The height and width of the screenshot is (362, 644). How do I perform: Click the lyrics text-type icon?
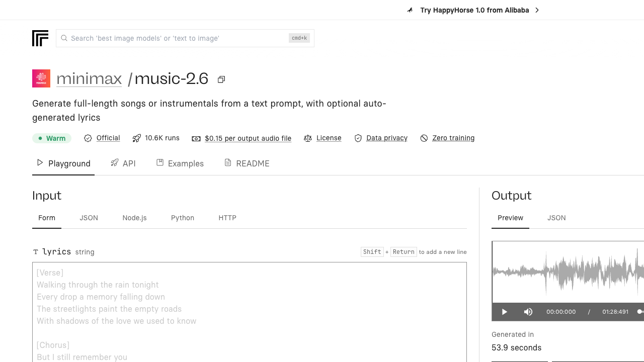[x=36, y=252]
